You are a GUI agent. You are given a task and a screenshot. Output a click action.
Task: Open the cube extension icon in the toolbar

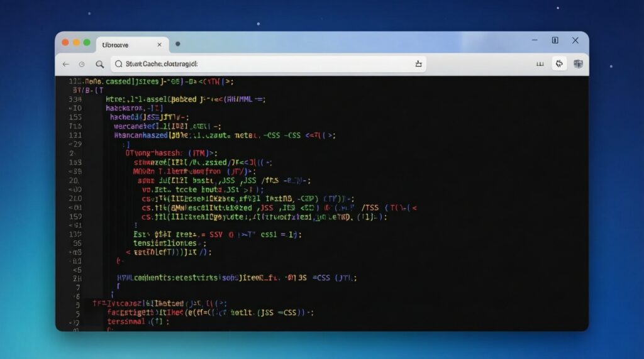(x=578, y=64)
